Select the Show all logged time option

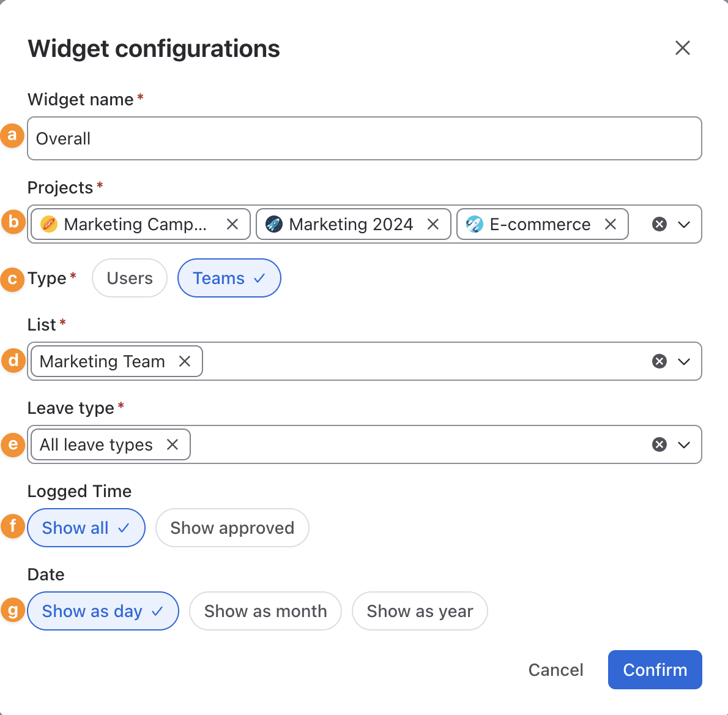(86, 528)
